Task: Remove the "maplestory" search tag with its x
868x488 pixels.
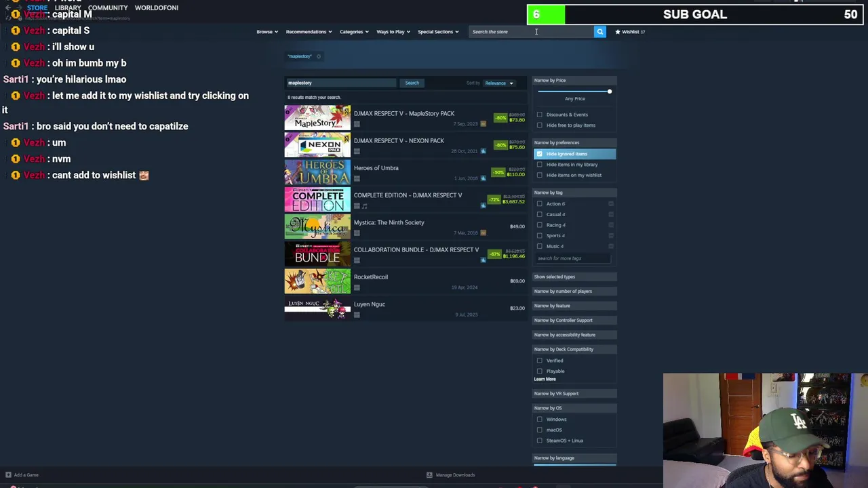Action: [x=318, y=56]
